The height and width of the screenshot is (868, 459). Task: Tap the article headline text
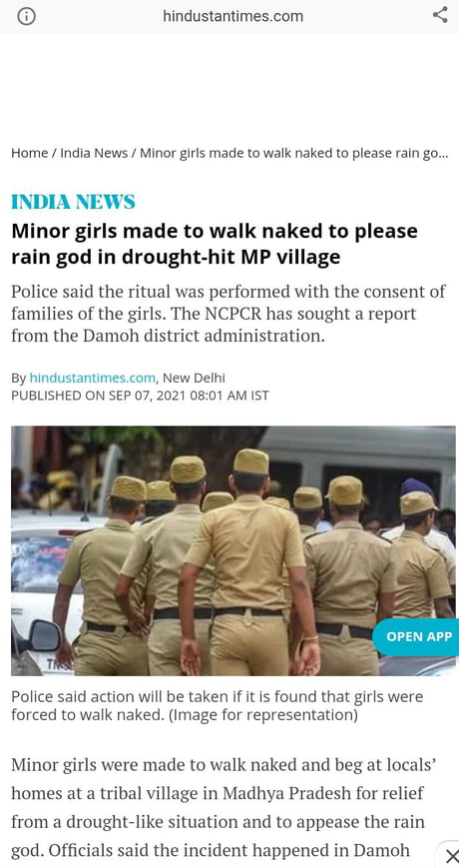pos(215,244)
